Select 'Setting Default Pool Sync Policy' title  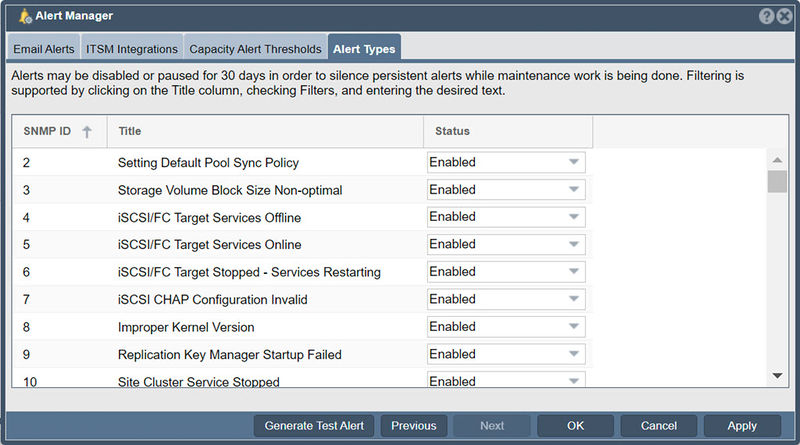pos(208,163)
